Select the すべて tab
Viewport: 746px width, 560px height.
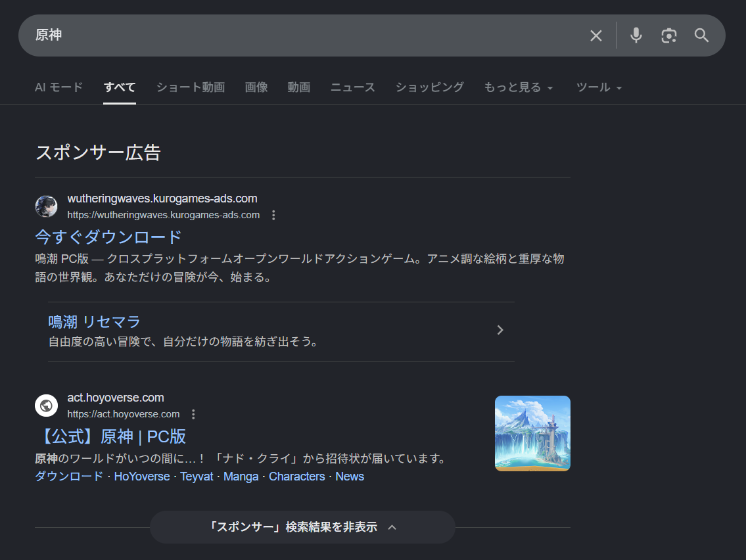[120, 87]
